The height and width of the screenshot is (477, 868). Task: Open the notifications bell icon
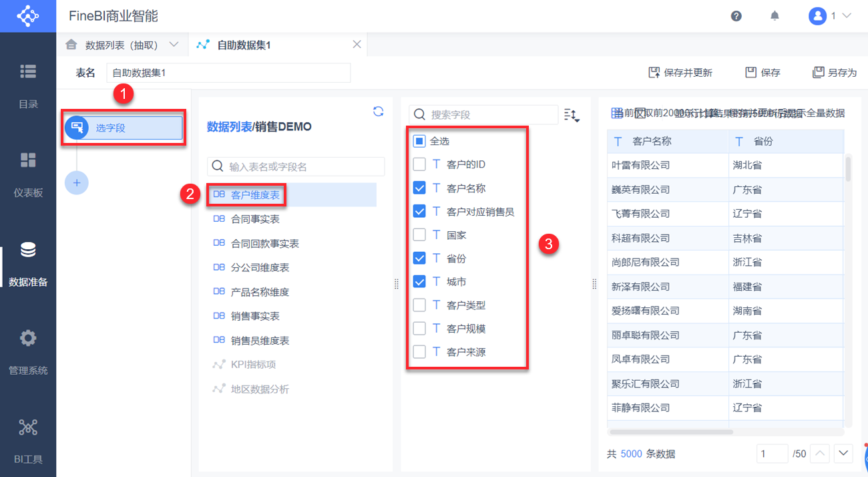775,16
